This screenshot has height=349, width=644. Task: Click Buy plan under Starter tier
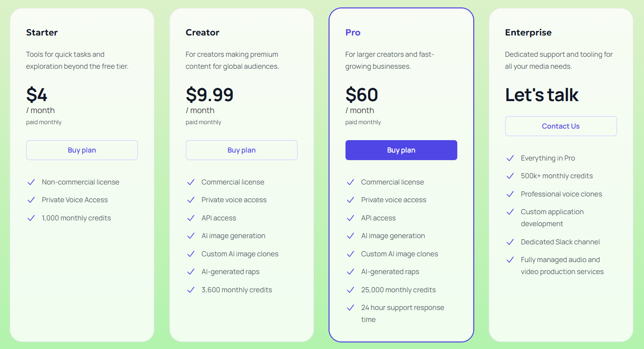[82, 150]
